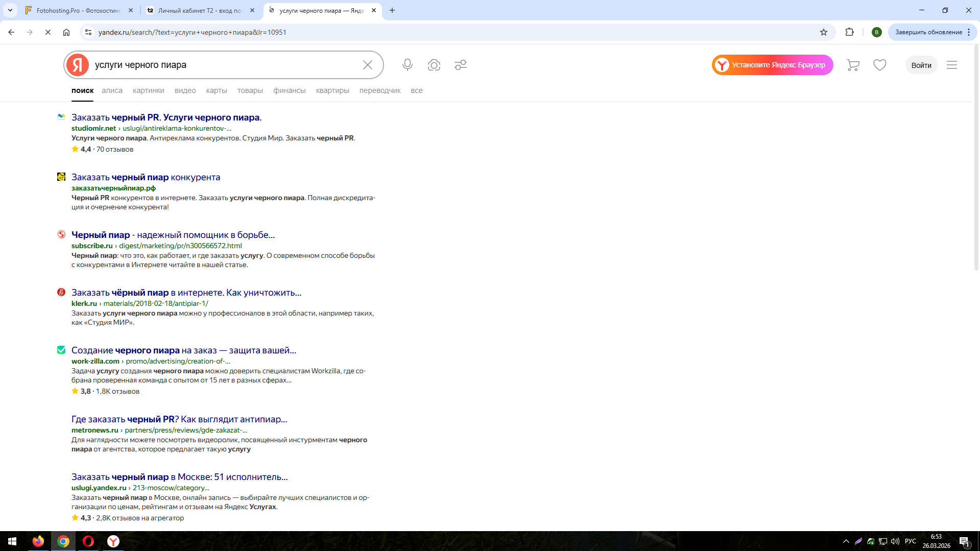This screenshot has width=980, height=551.
Task: Click Установите Яндекс Браузер button
Action: pos(773,65)
